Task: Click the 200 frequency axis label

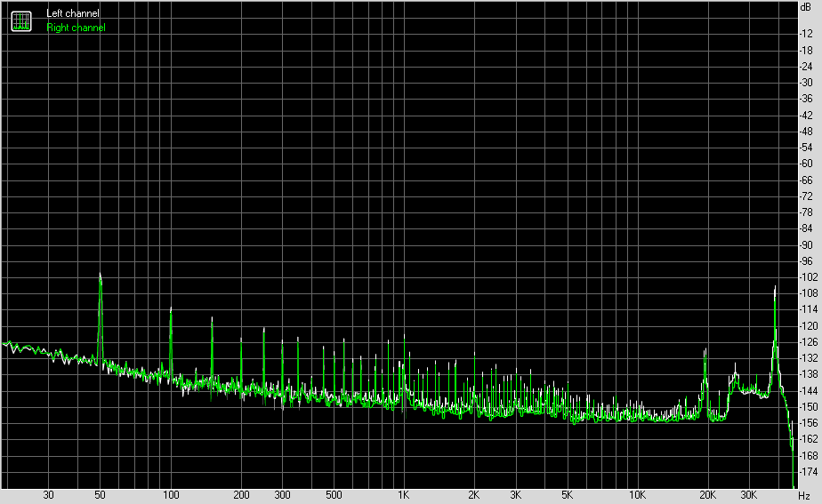Action: point(241,495)
